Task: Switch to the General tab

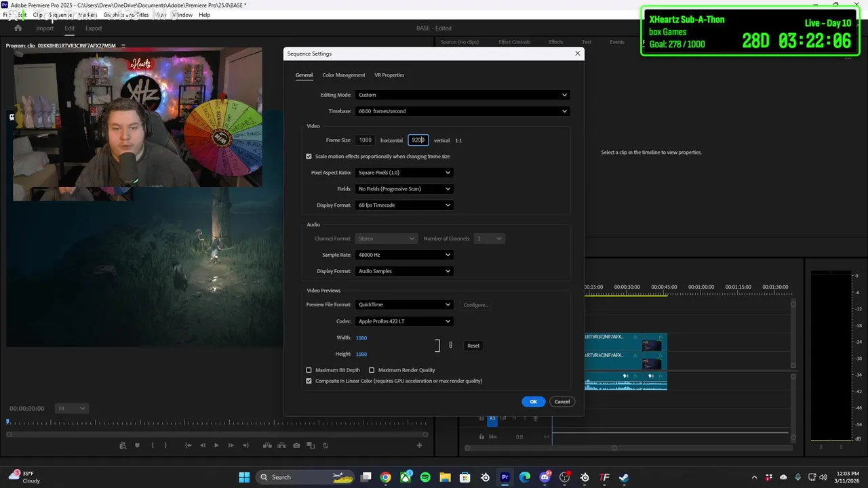Action: tap(304, 75)
